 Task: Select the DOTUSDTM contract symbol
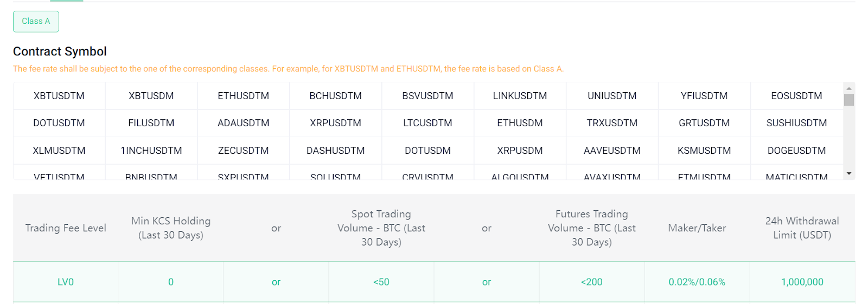coord(59,123)
